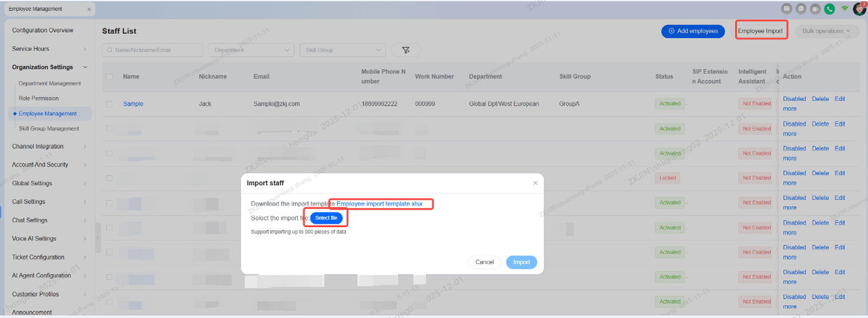The height and width of the screenshot is (318, 868).
Task: Download the Employee import template.xlsx link
Action: [x=380, y=204]
